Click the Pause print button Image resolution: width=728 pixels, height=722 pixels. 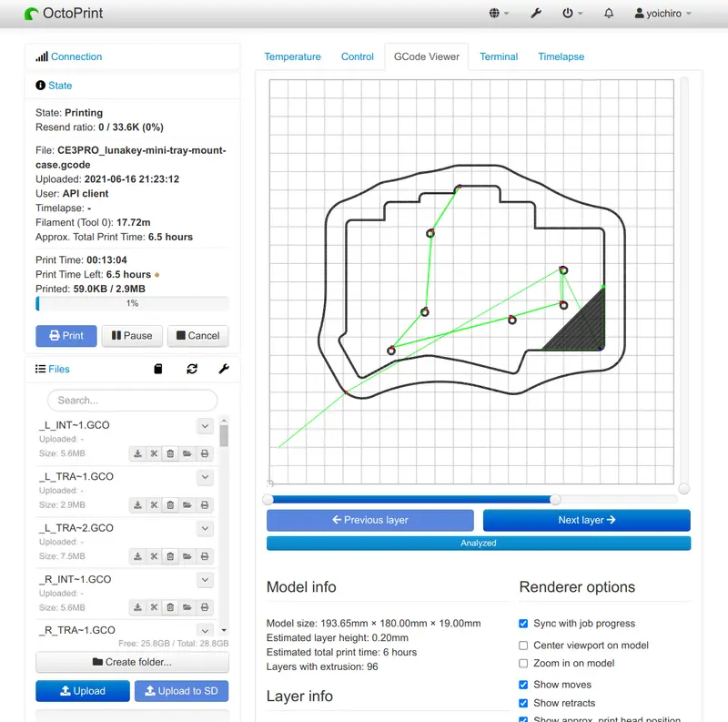pyautogui.click(x=132, y=336)
